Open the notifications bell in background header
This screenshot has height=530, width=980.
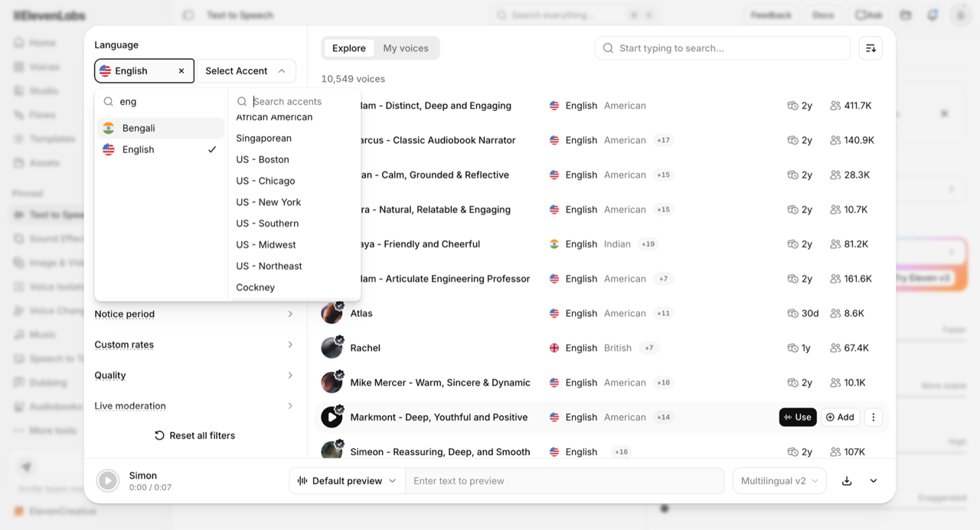933,15
